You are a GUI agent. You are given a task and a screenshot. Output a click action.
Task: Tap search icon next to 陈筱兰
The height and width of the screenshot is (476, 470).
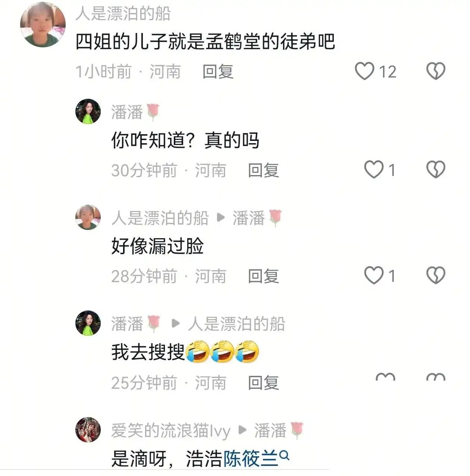click(x=284, y=455)
